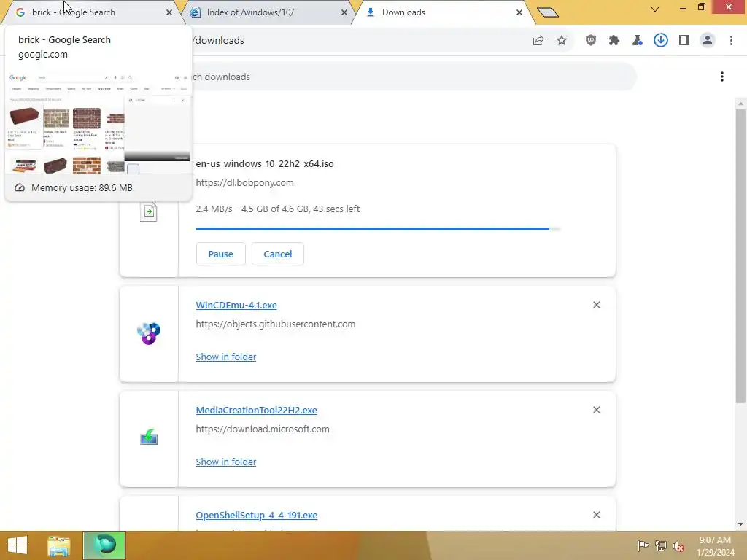Image resolution: width=747 pixels, height=560 pixels.
Task: Close the Downloads tab
Action: tap(519, 12)
